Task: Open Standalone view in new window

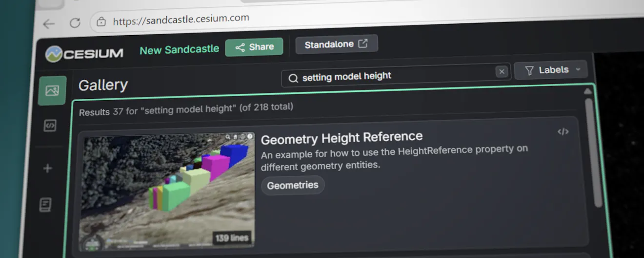Action: (x=336, y=44)
